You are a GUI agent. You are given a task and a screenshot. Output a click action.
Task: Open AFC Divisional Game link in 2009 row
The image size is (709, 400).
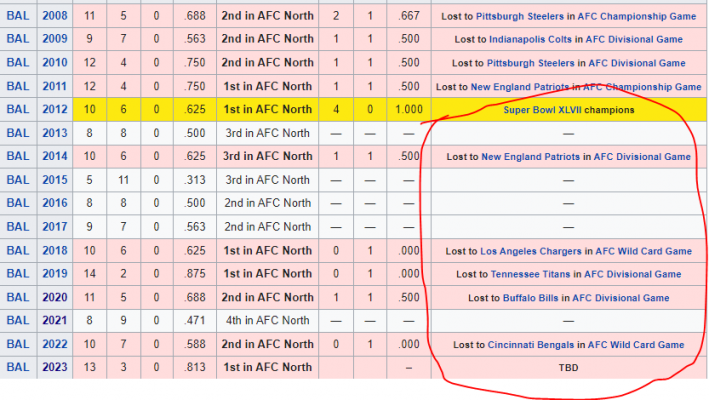[634, 39]
